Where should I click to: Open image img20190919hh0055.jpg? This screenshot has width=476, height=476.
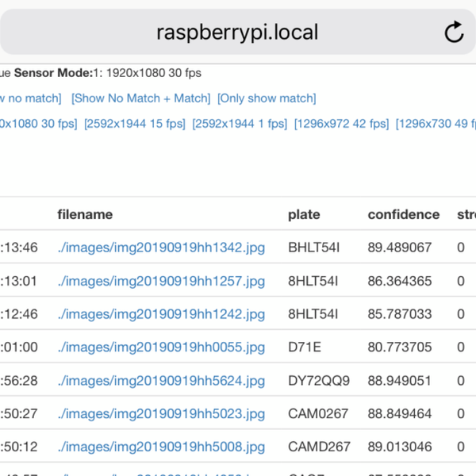(x=161, y=347)
